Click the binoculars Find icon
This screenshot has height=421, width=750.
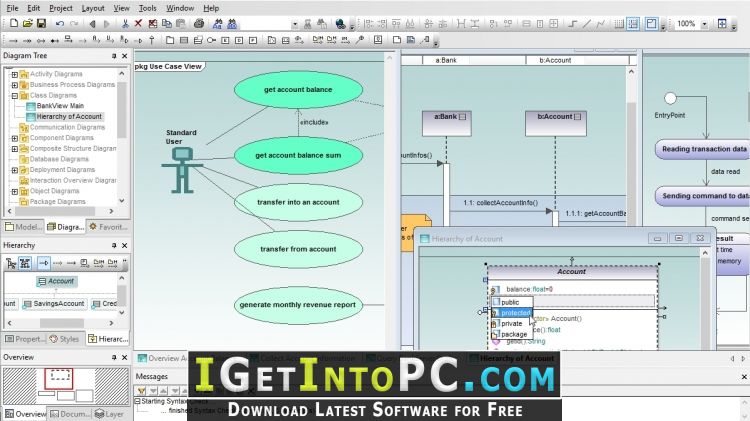pyautogui.click(x=218, y=23)
